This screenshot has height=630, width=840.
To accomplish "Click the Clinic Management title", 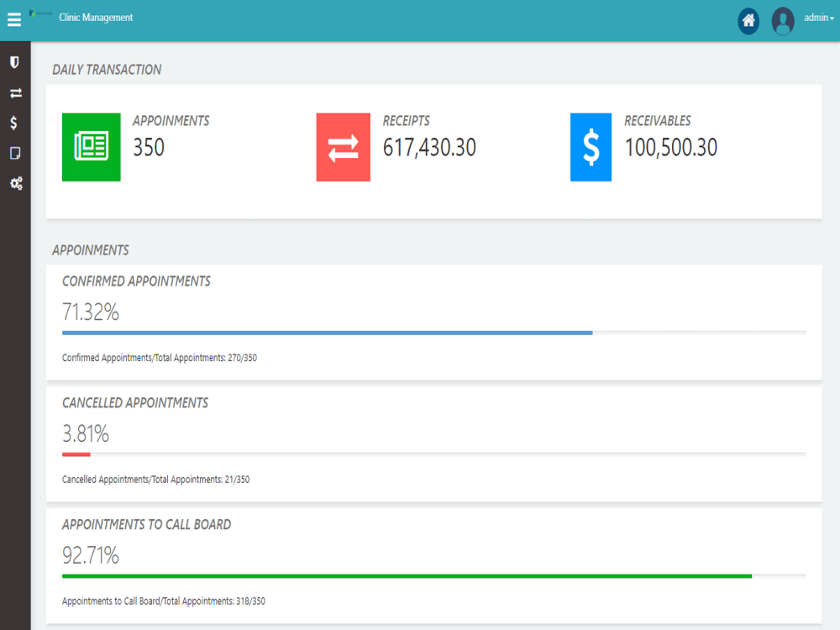I will (x=96, y=18).
